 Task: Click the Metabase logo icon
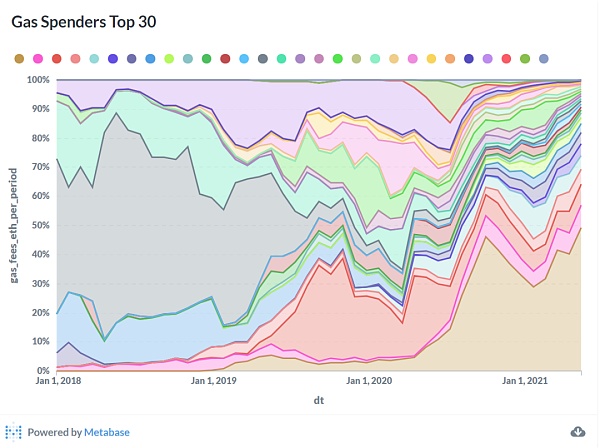pyautogui.click(x=13, y=432)
